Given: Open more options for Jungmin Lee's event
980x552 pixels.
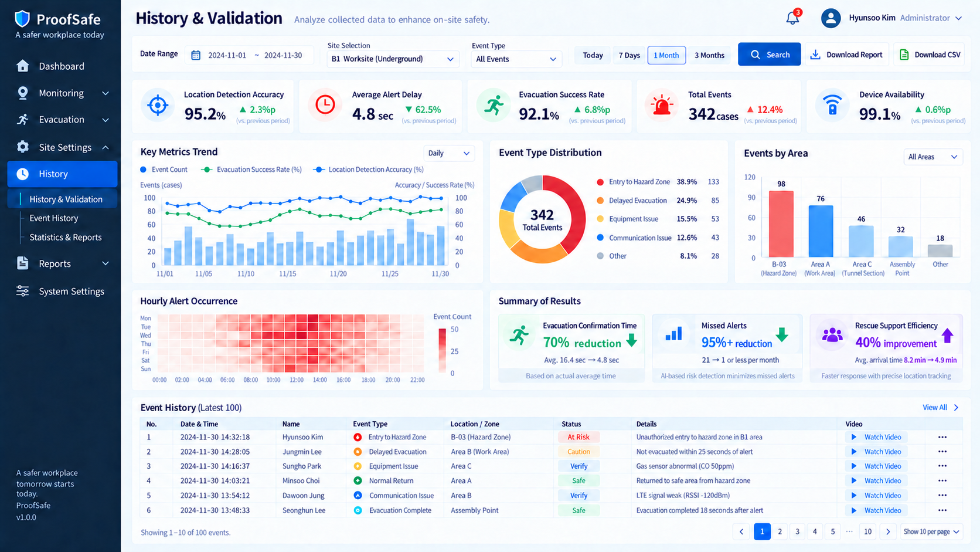Looking at the screenshot, I should (942, 452).
